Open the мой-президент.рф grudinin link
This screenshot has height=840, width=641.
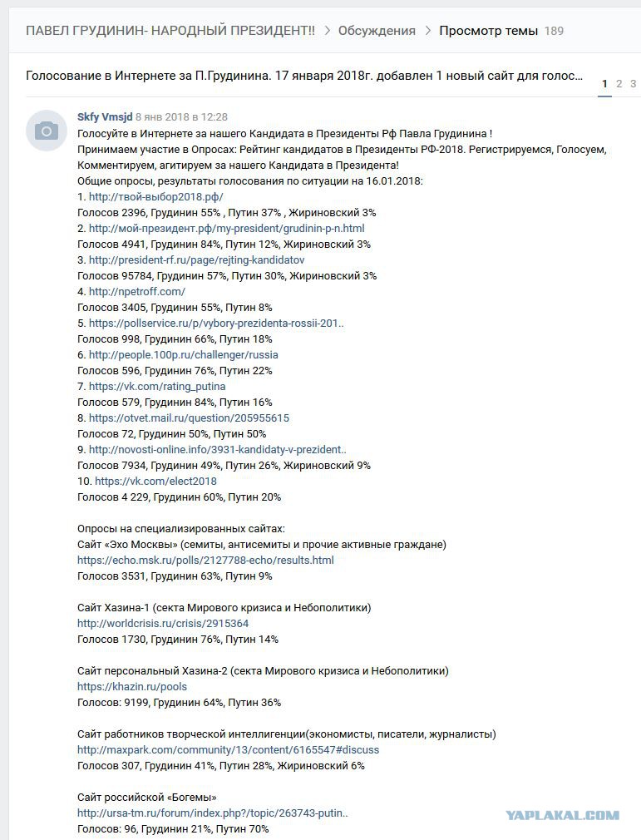pos(226,228)
